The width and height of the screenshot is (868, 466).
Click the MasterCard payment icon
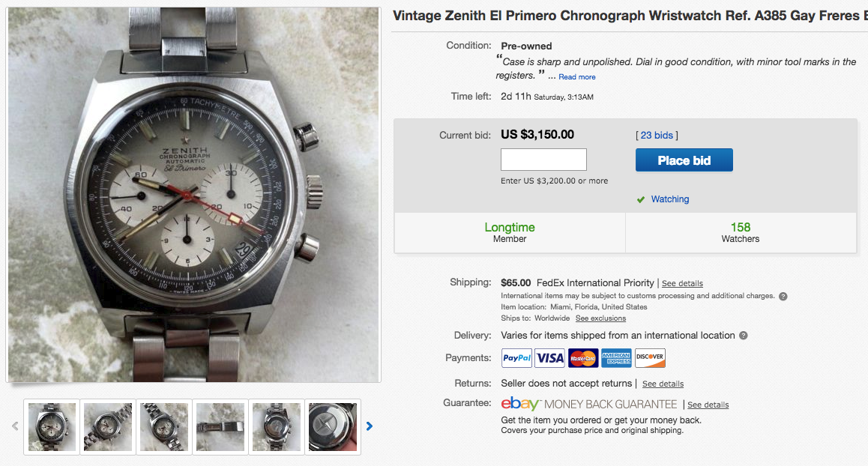583,358
